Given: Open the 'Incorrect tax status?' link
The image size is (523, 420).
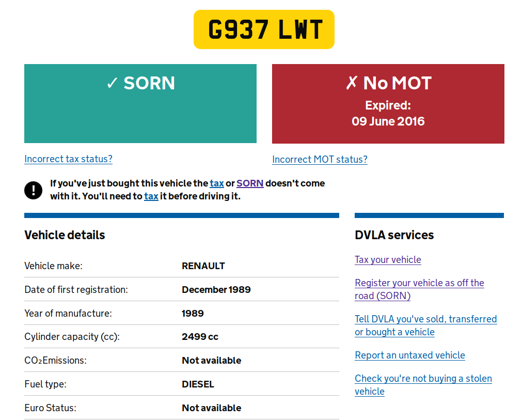Looking at the screenshot, I should click(68, 159).
